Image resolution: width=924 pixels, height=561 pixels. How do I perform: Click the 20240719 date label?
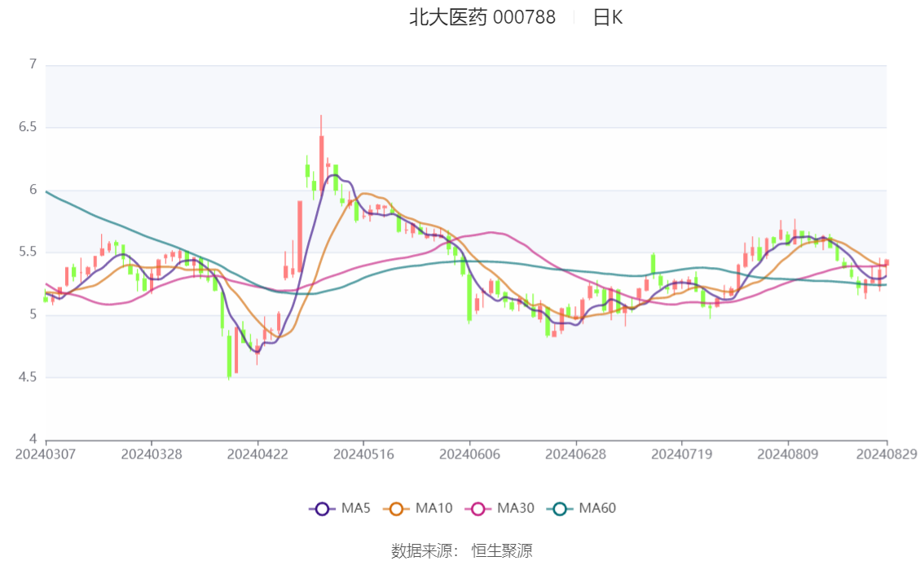[x=682, y=454]
